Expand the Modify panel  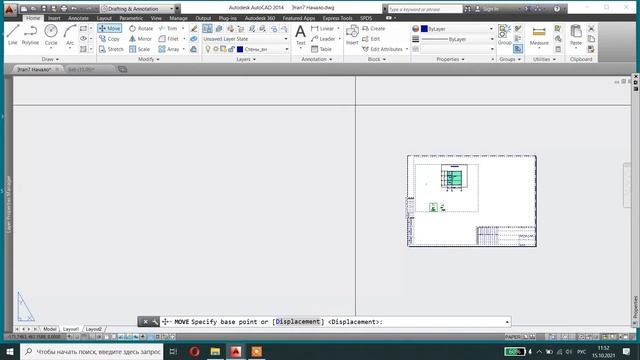coord(149,59)
